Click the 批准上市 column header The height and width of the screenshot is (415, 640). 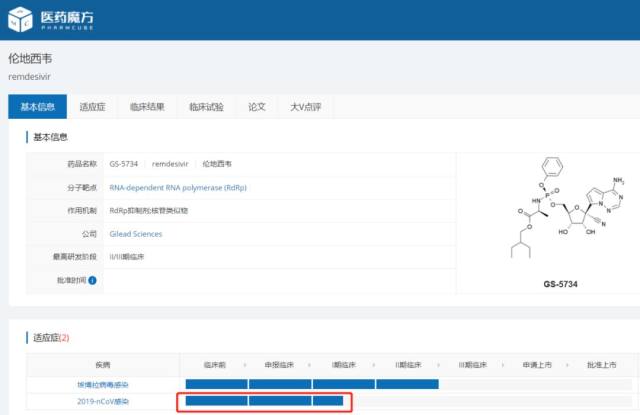click(601, 365)
